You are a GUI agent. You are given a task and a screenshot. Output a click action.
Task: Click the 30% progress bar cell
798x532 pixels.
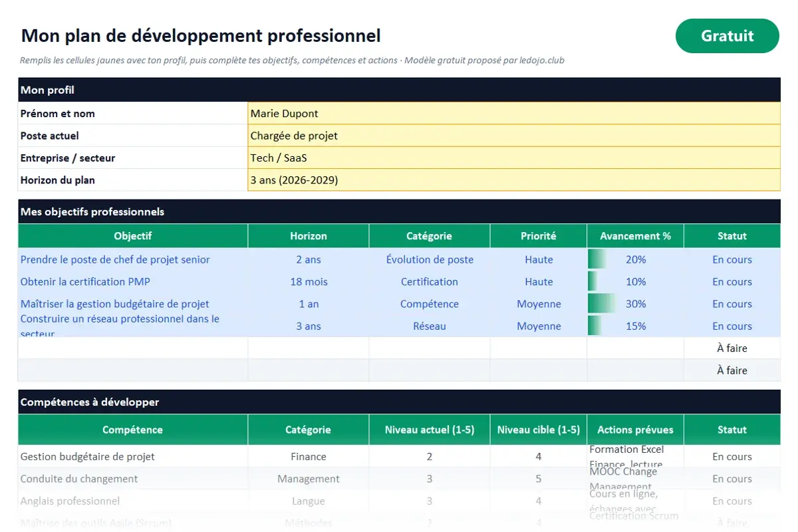[636, 304]
